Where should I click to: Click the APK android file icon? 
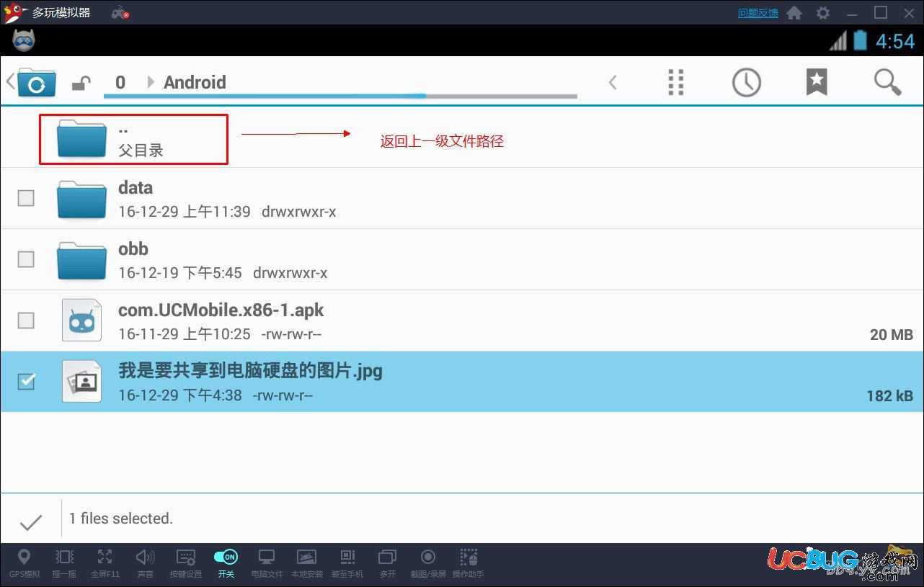click(x=81, y=321)
